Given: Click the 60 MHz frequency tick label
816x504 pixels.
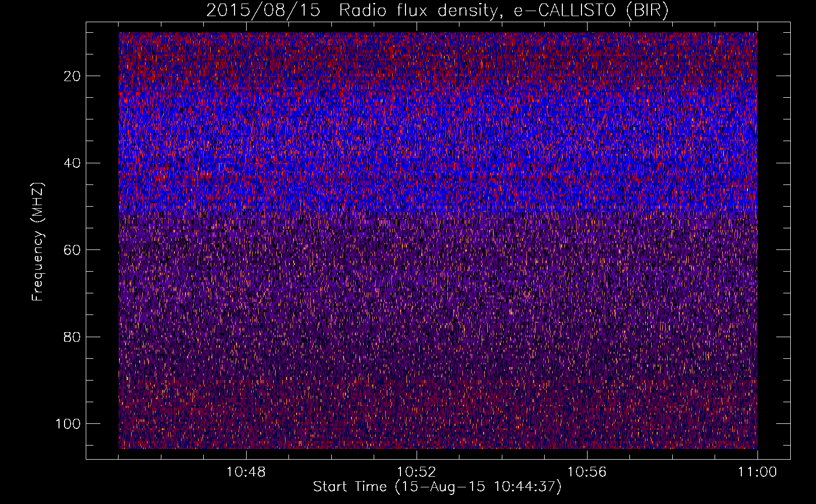Looking at the screenshot, I should coord(73,250).
